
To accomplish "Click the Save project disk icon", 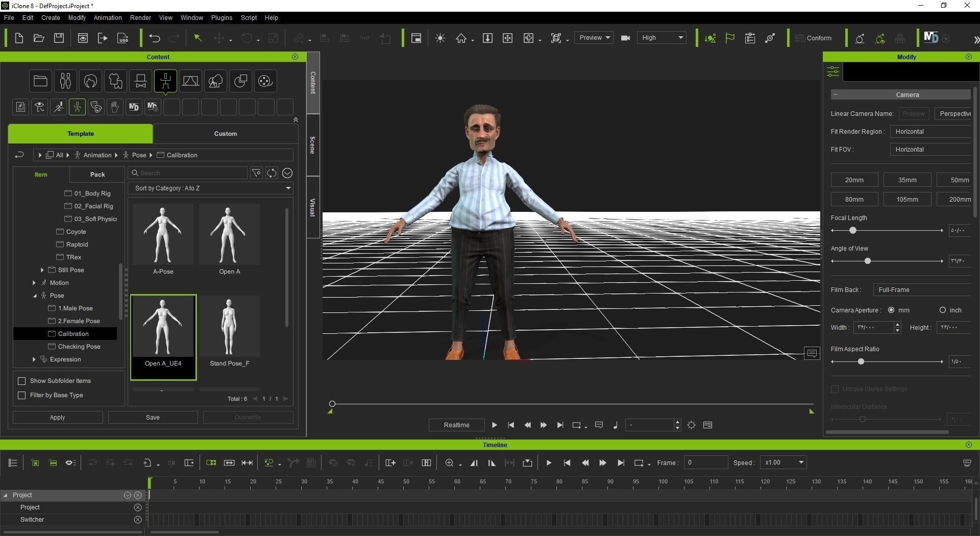I will pos(59,38).
